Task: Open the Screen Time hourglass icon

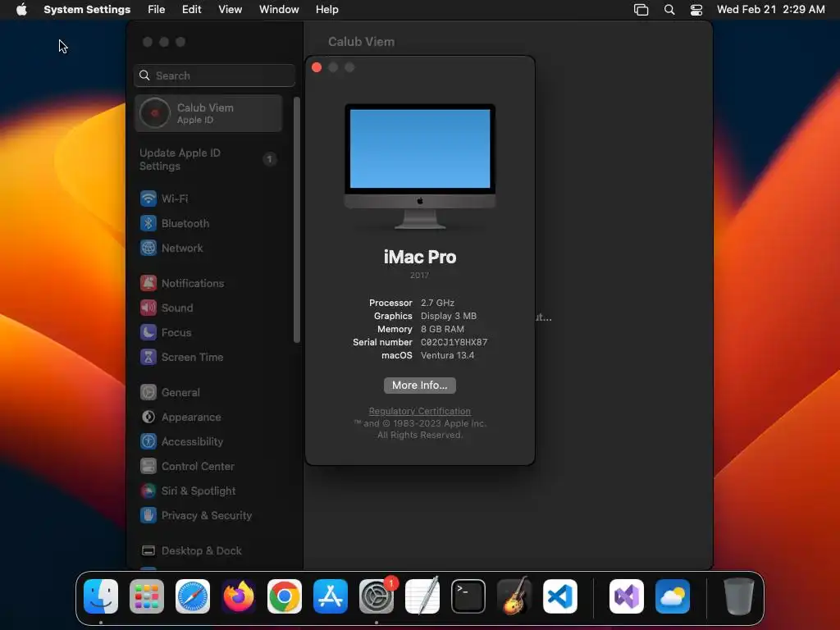Action: pos(148,357)
